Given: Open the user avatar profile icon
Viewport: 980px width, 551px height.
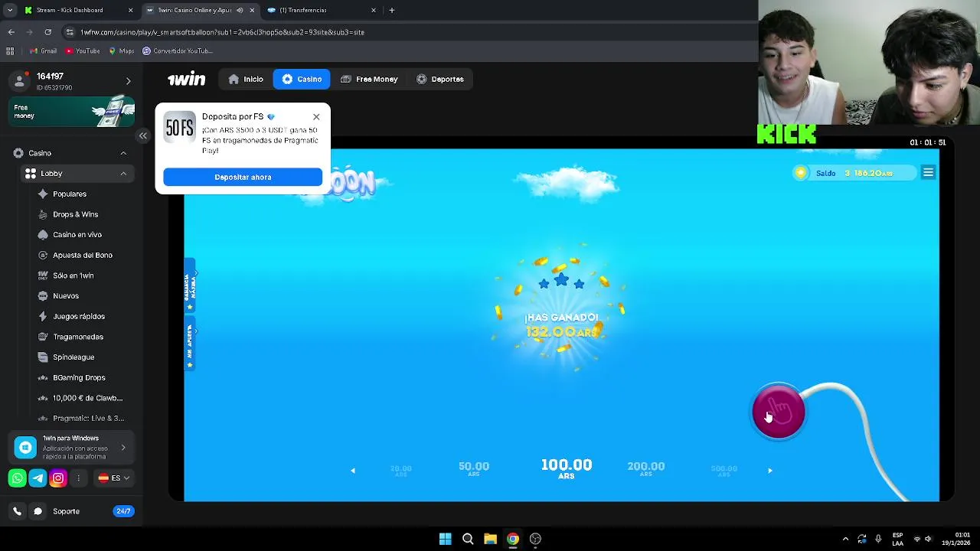Looking at the screenshot, I should pyautogui.click(x=19, y=80).
